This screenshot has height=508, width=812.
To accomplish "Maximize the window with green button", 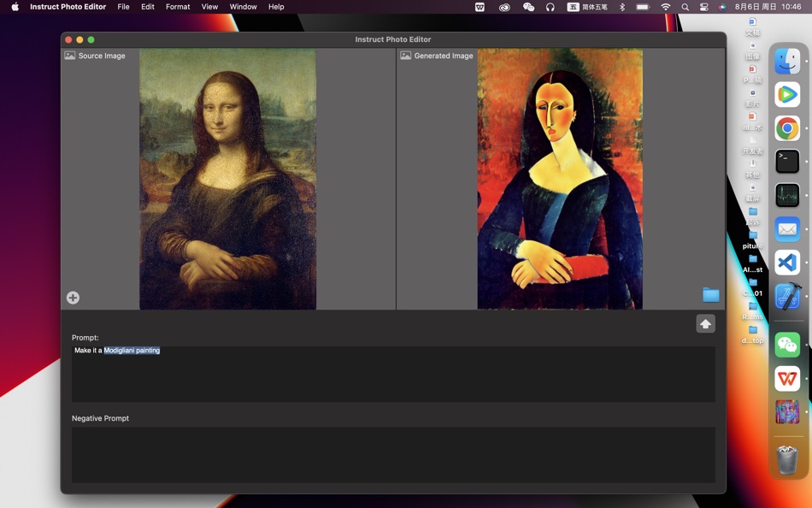I will coord(91,39).
